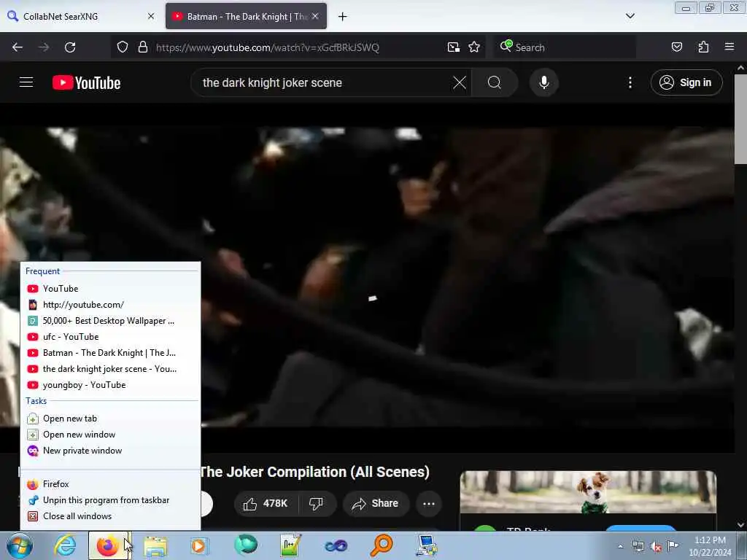Open ufc - YouTube jump list entry

coord(112,337)
